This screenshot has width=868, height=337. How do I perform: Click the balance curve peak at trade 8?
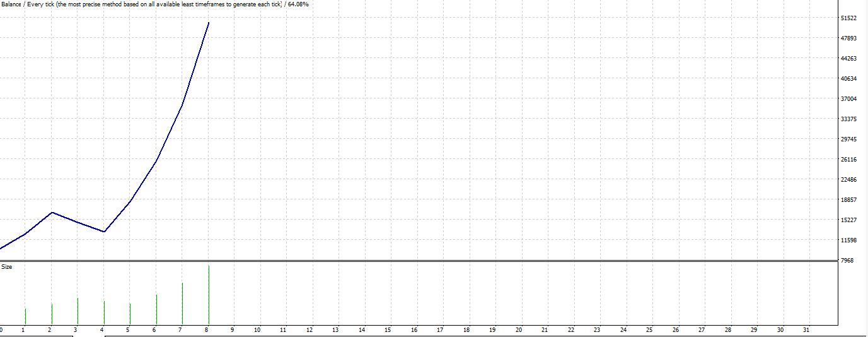[x=209, y=23]
